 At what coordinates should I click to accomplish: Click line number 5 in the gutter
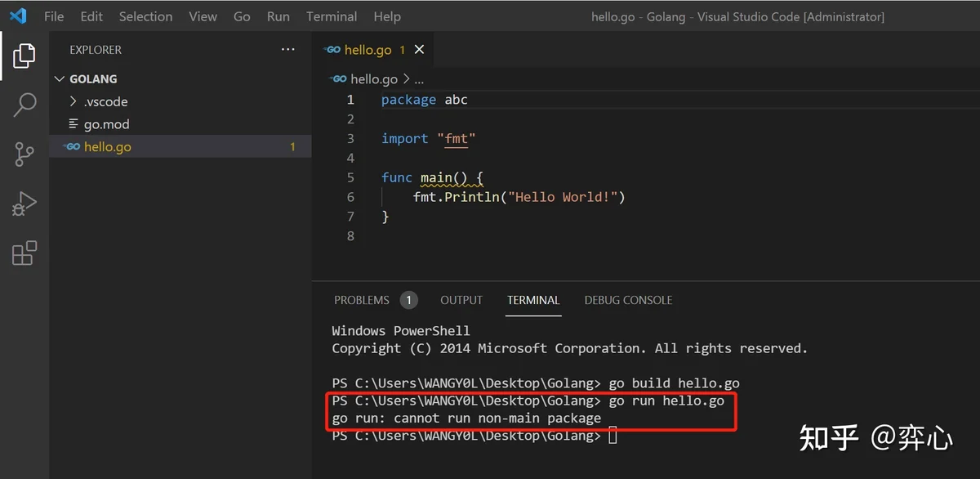pyautogui.click(x=350, y=177)
